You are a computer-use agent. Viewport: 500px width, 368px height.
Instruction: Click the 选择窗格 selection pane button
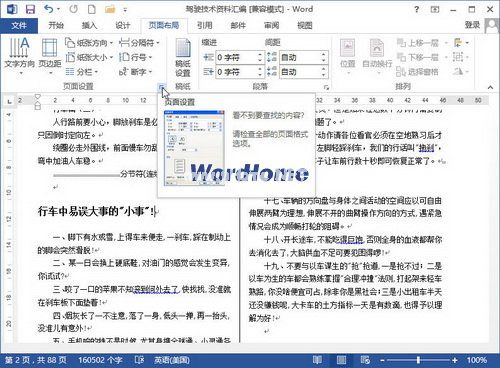click(x=418, y=72)
